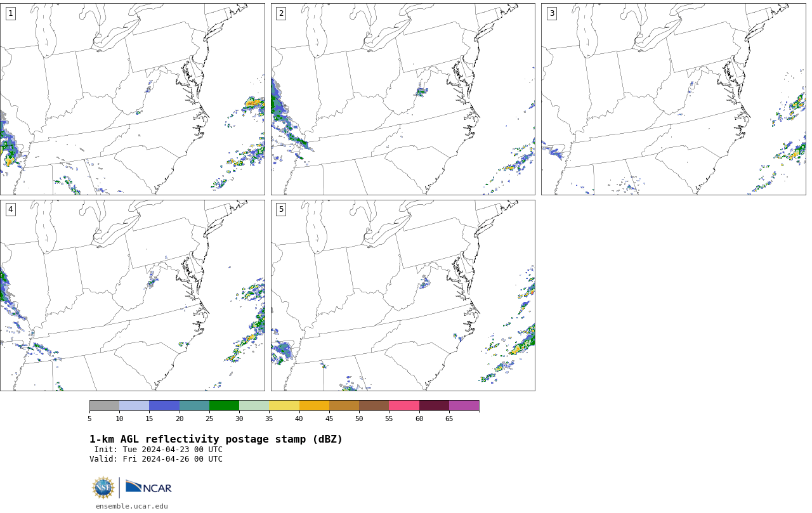Open ensemble member 5 reflectivity map
The width and height of the screenshot is (812, 513).
403,295
